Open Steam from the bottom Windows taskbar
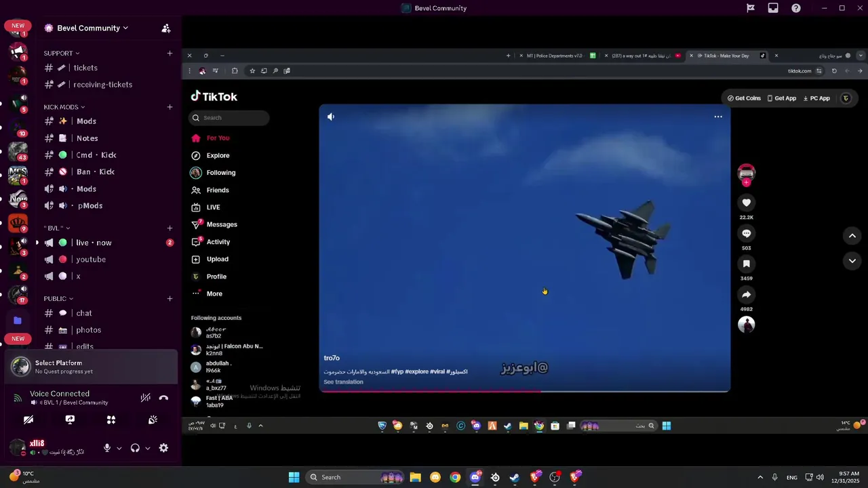The width and height of the screenshot is (868, 488). (515, 477)
